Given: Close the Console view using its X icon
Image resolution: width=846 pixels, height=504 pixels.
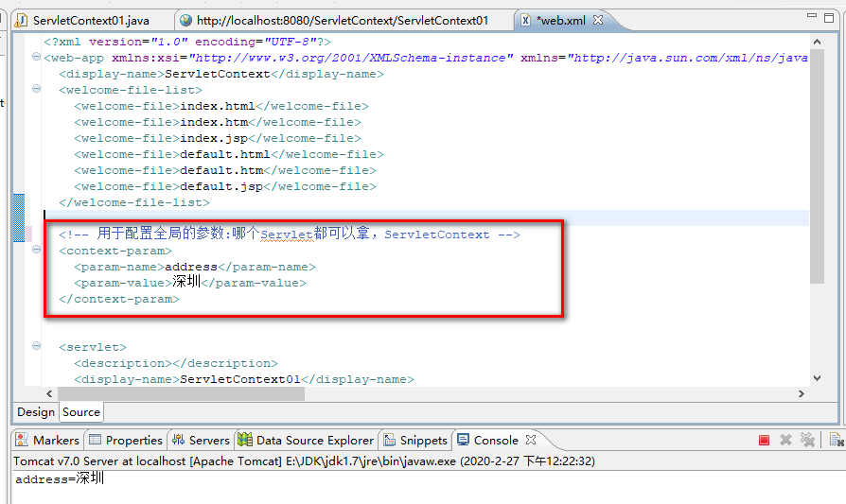Looking at the screenshot, I should 531,440.
